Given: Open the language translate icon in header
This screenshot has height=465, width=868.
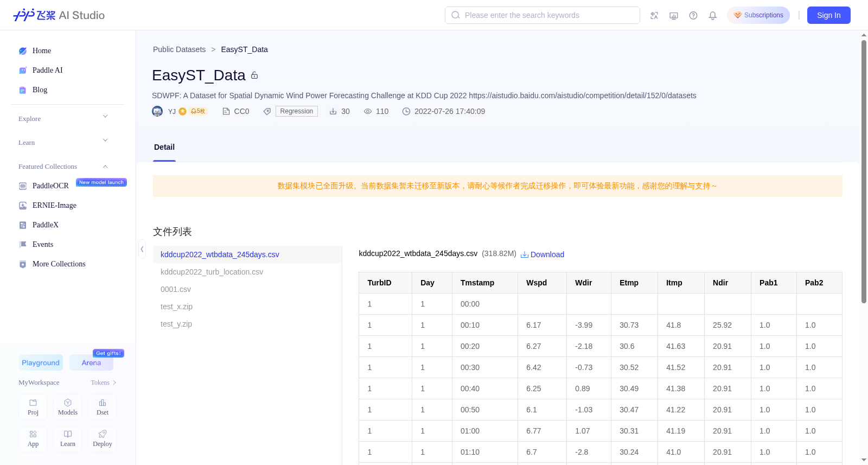Looking at the screenshot, I should click(654, 15).
